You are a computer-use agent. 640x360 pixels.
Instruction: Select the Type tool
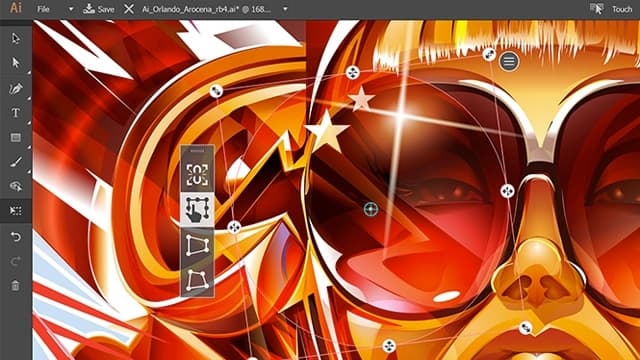tap(16, 113)
